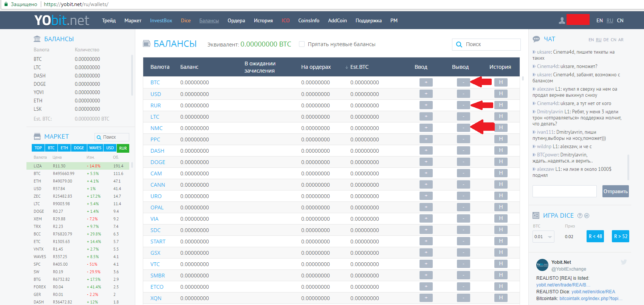Click the deposit plus button for DOGE
The image size is (644, 305).
(426, 162)
